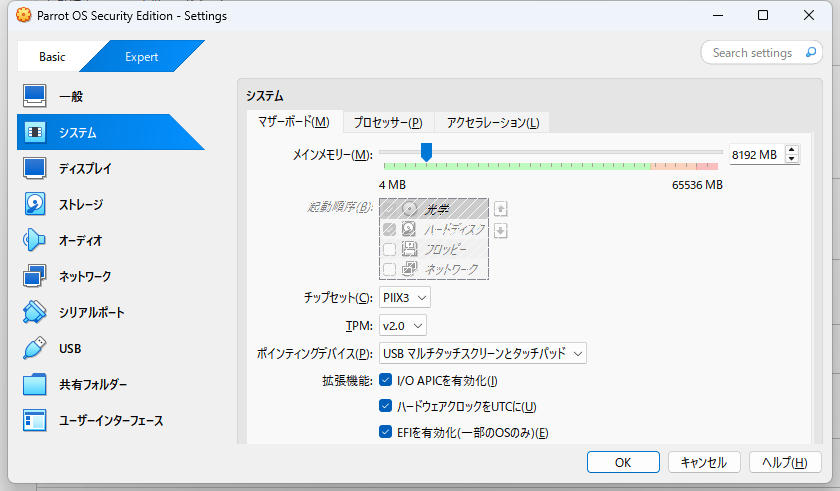The width and height of the screenshot is (840, 491).
Task: Switch to the アクセラレーション tab
Action: point(493,123)
